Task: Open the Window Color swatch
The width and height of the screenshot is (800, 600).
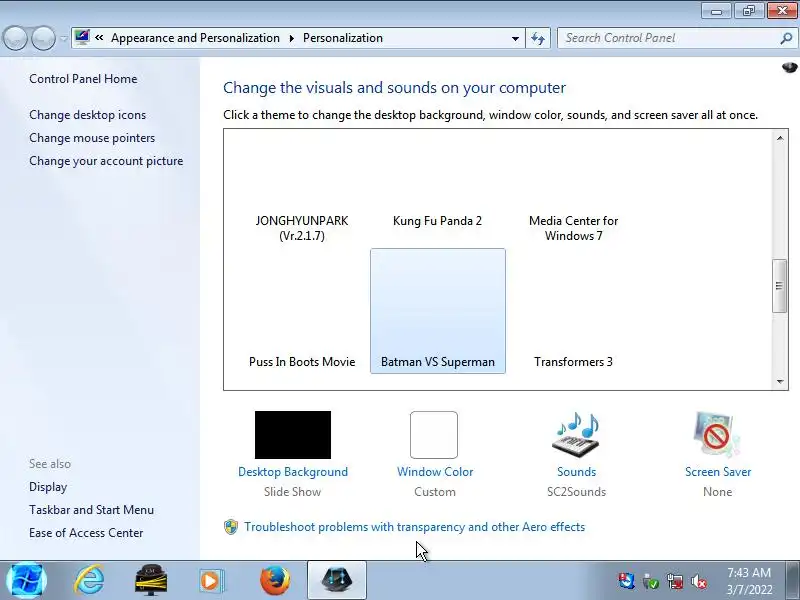Action: point(434,435)
